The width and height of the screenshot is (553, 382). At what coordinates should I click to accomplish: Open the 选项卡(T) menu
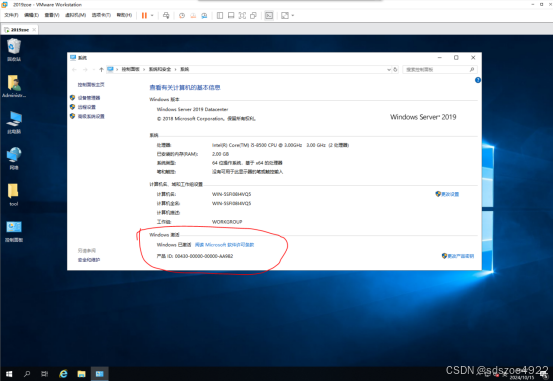tap(101, 15)
